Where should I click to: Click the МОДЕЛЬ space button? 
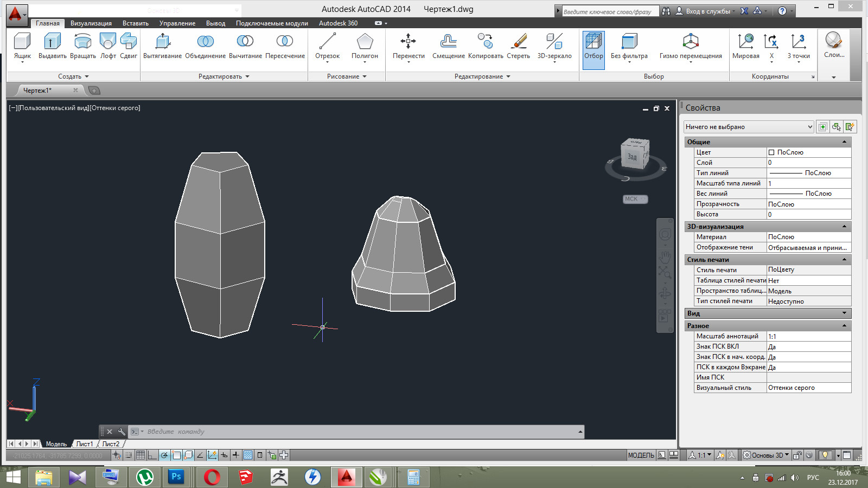coord(641,455)
